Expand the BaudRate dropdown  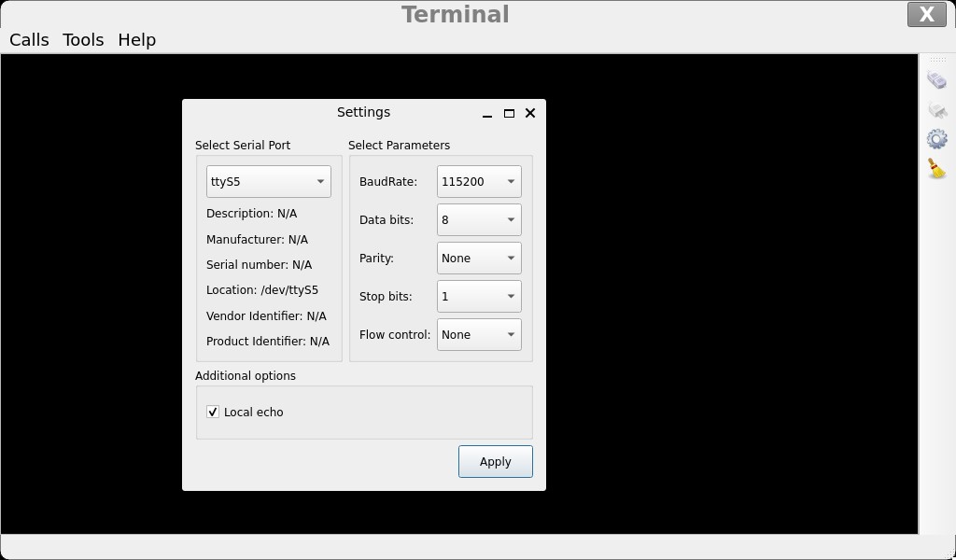click(478, 182)
